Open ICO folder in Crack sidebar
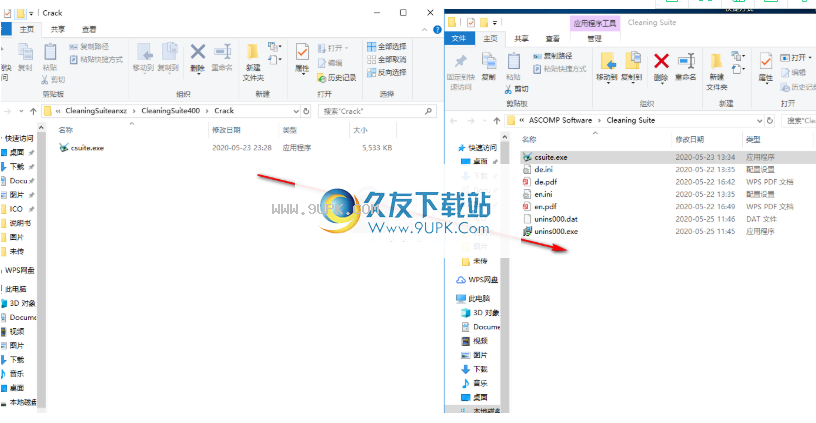This screenshot has width=816, height=423. point(16,209)
